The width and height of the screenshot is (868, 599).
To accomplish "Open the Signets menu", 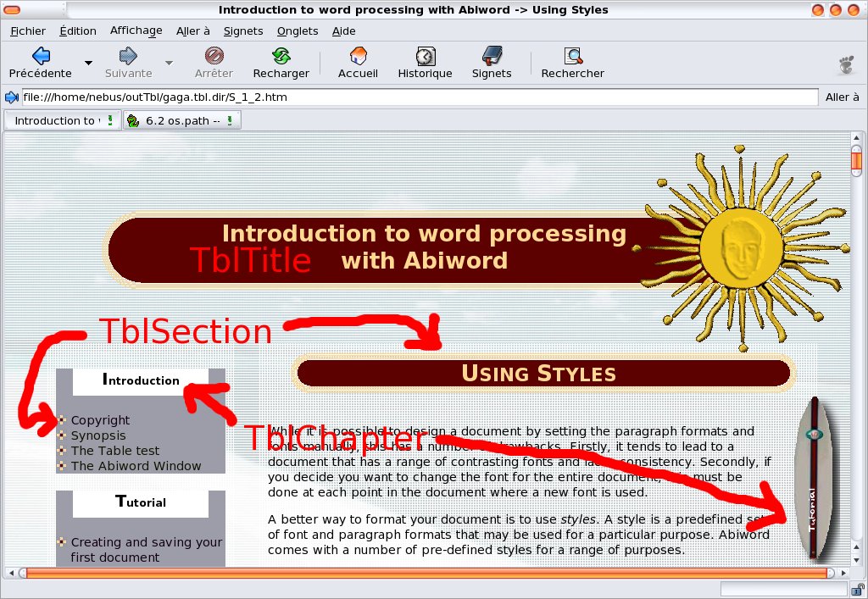I will tap(243, 31).
